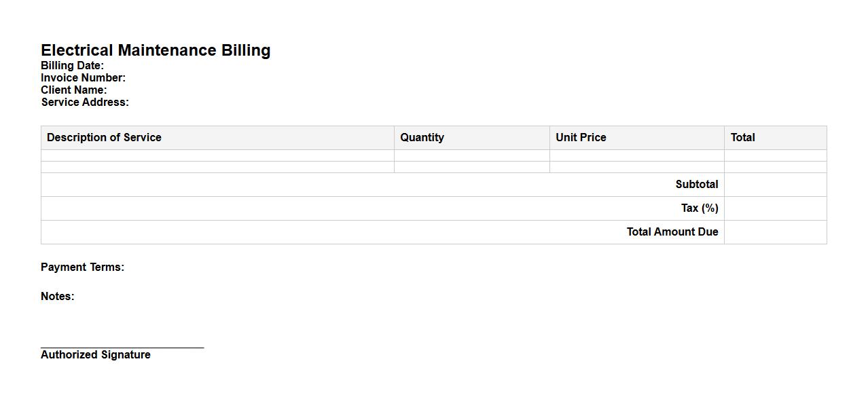868x408 pixels.
Task: Click the first empty Description of Service cell
Action: tap(217, 155)
